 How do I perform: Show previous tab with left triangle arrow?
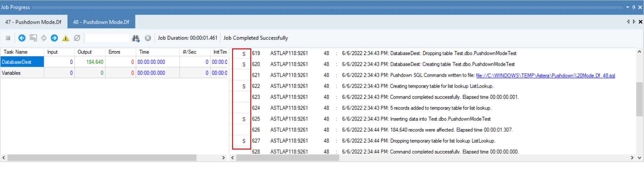pyautogui.click(x=628, y=22)
